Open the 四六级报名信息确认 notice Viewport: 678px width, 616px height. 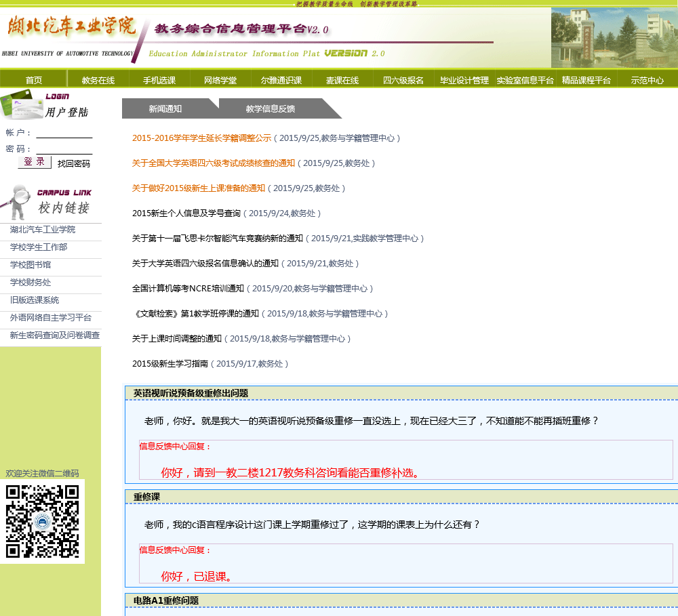(x=205, y=263)
